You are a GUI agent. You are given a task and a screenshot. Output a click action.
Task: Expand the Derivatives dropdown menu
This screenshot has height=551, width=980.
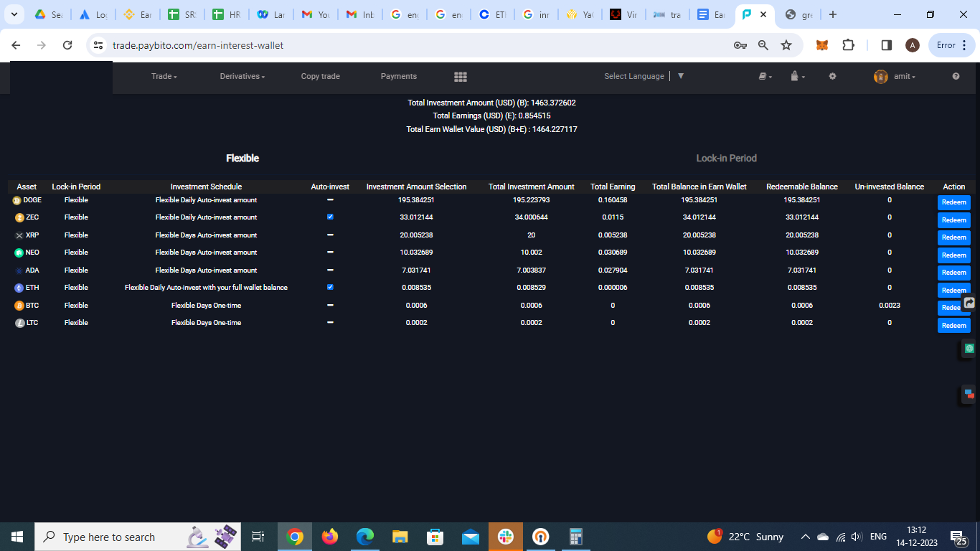[242, 76]
